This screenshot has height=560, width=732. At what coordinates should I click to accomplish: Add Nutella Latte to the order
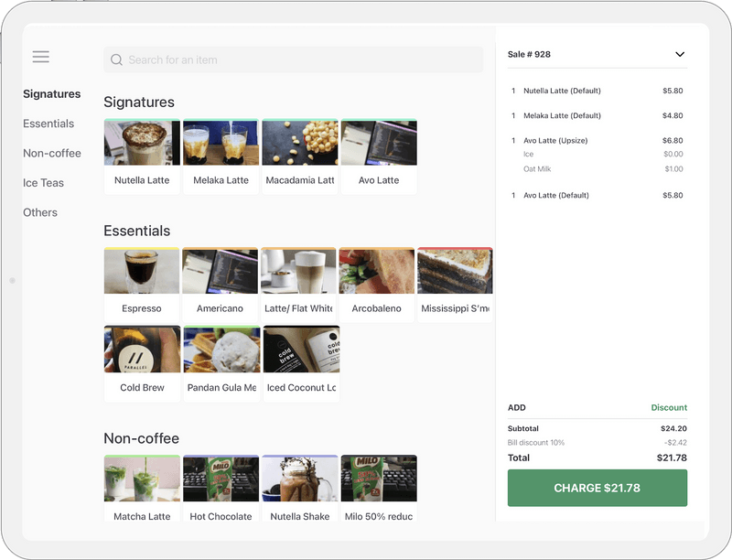point(141,154)
